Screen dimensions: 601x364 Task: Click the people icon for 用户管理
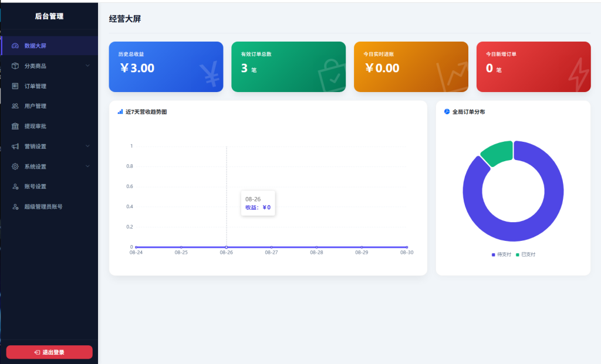coord(15,106)
